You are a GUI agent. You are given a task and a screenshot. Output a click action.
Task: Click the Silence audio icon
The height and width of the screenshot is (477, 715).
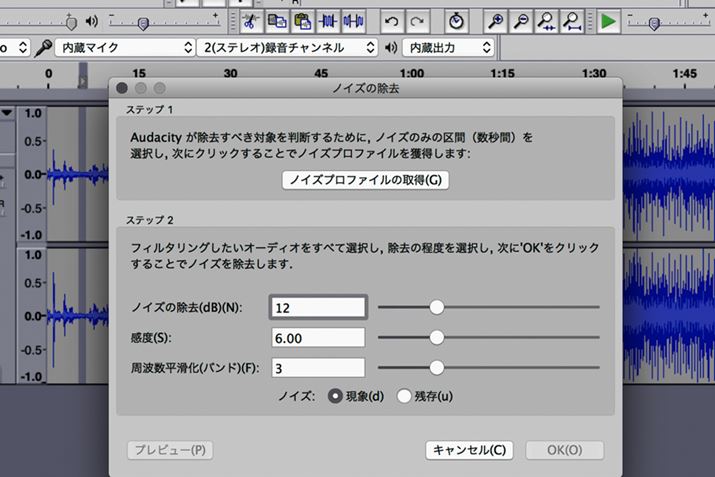(353, 20)
